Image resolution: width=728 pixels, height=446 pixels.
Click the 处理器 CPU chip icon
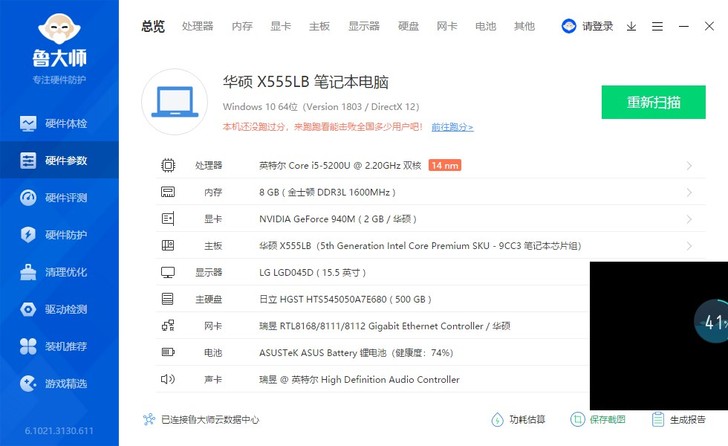[x=168, y=165]
